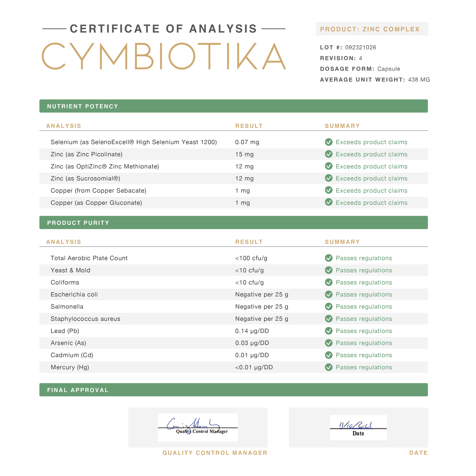Image resolution: width=476 pixels, height=476 pixels.
Task: Click Copper (as Copper Gluconate) text
Action: [96, 203]
